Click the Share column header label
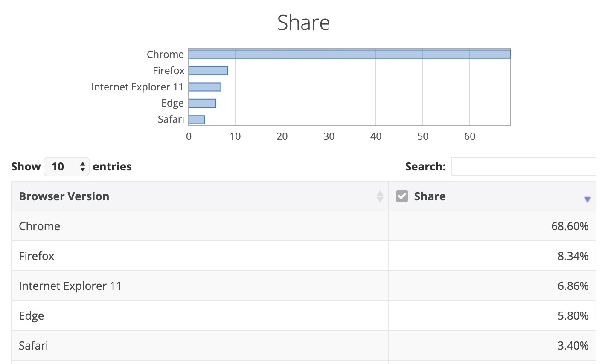 pyautogui.click(x=430, y=196)
